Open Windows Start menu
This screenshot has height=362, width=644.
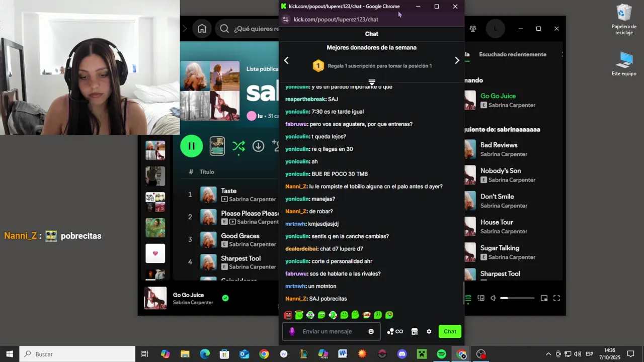tap(10, 354)
